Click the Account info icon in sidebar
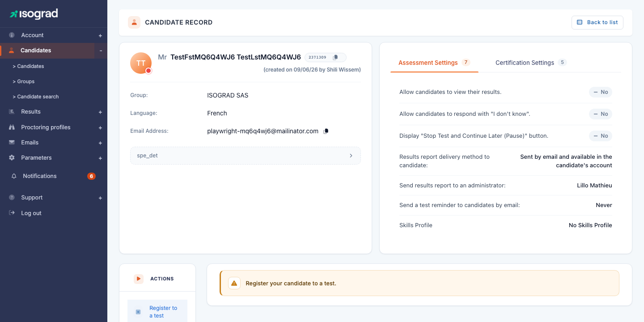 (x=12, y=35)
